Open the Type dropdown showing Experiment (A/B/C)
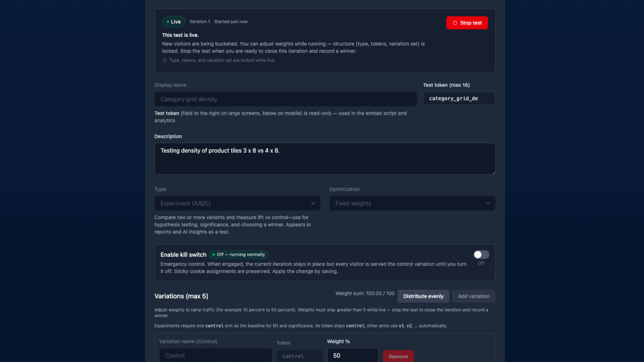644x362 pixels. pos(237,203)
